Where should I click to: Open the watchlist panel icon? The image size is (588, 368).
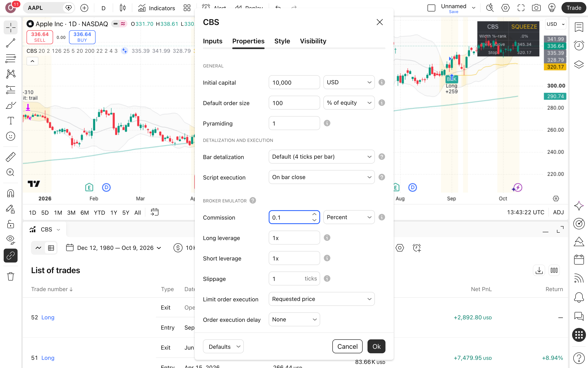[x=579, y=27]
